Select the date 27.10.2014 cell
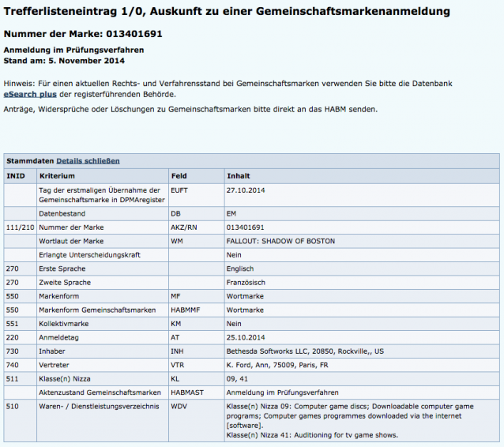The height and width of the screenshot is (447, 504). (362, 195)
